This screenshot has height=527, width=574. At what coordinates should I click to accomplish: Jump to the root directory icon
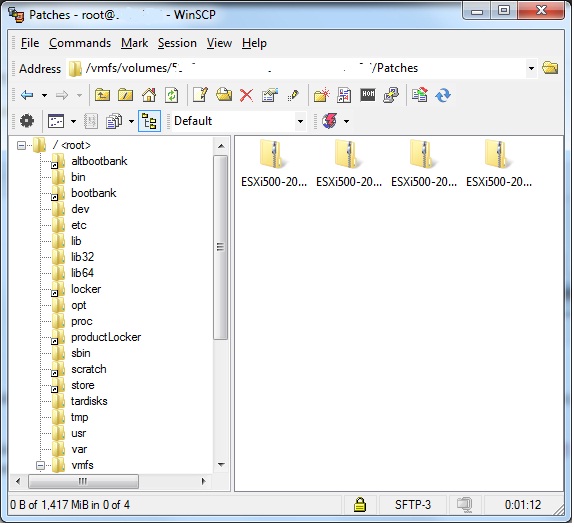126,95
